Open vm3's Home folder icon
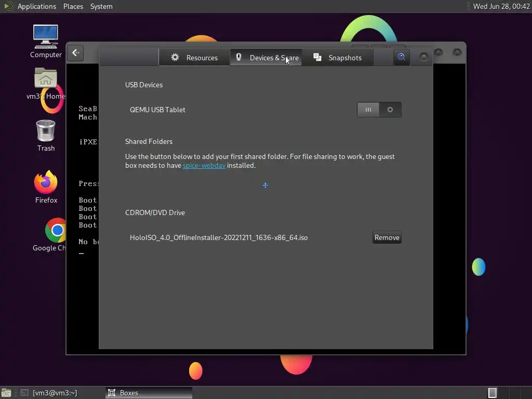The image size is (532, 399). pos(46,84)
